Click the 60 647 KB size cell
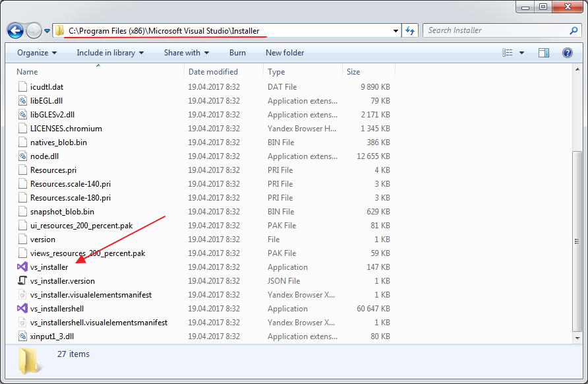The height and width of the screenshot is (384, 588). (x=373, y=309)
